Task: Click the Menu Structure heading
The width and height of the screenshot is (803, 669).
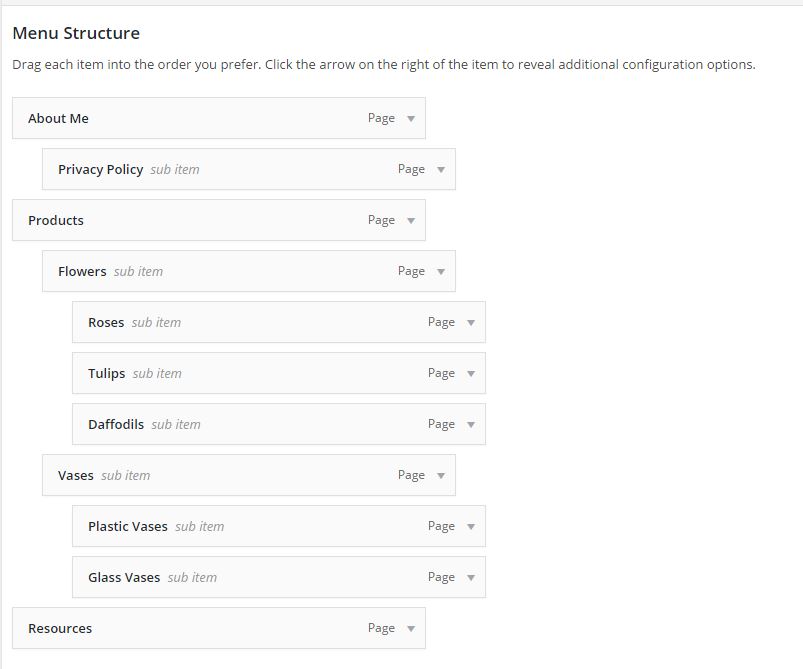Action: (76, 33)
